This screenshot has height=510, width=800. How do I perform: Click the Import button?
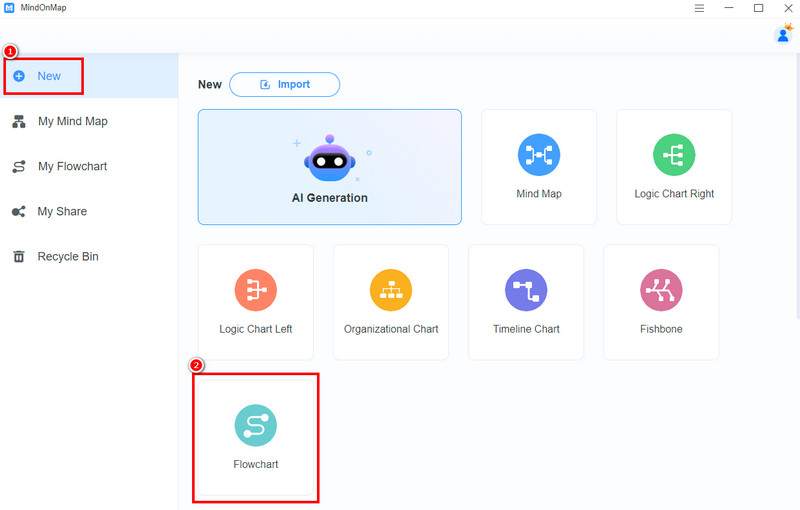284,85
